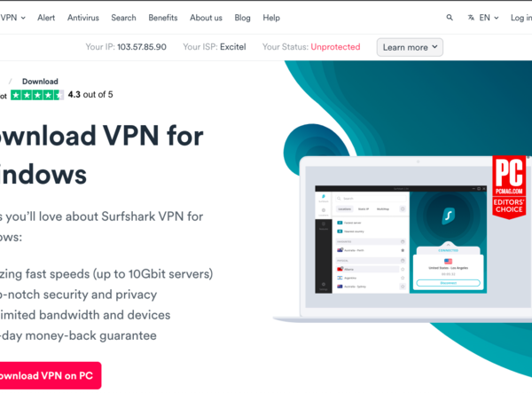
Task: Open the Help page link
Action: pos(271,18)
